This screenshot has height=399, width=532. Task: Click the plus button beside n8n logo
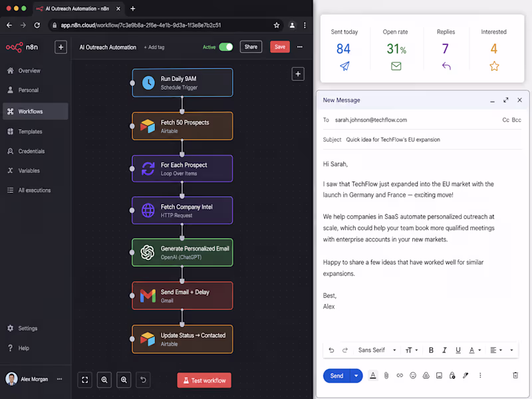[61, 47]
